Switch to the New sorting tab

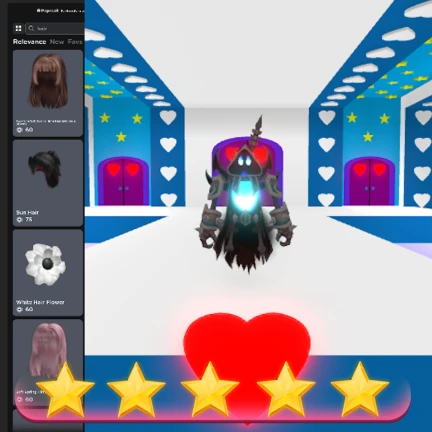click(57, 42)
